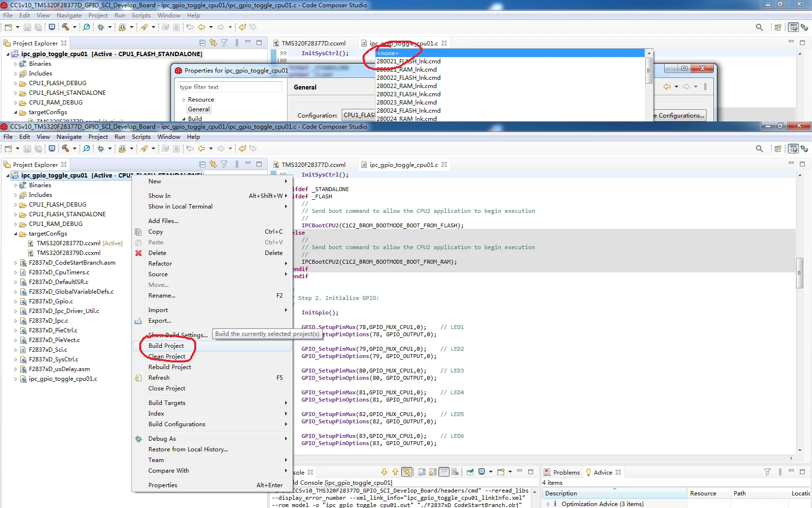Expand the F2837xD_Gpio.c tree node

tap(15, 301)
